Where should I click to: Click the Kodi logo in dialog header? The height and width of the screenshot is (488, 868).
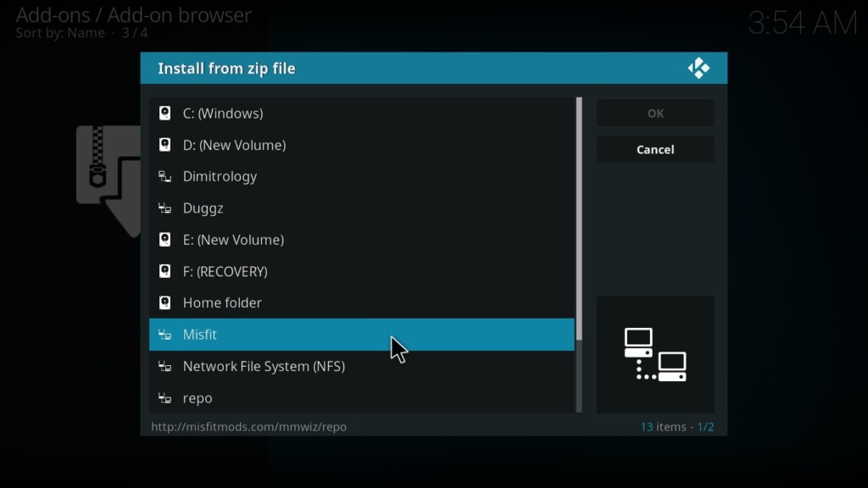(698, 69)
